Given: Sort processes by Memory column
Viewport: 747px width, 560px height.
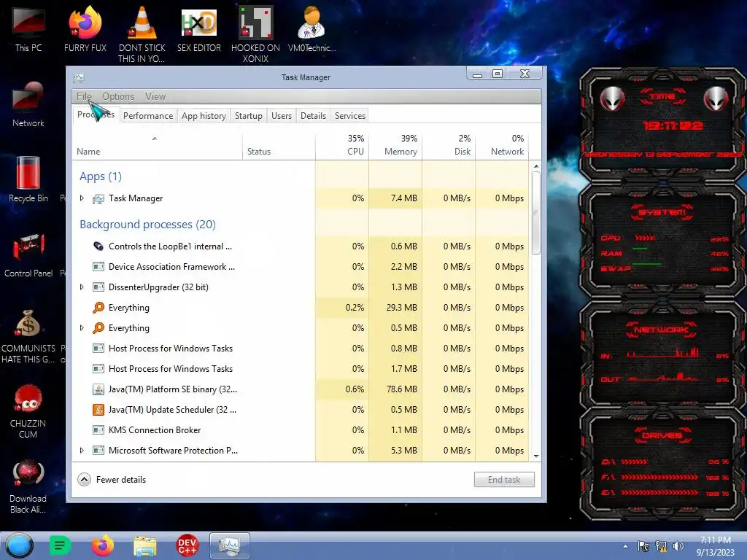Looking at the screenshot, I should (395, 146).
